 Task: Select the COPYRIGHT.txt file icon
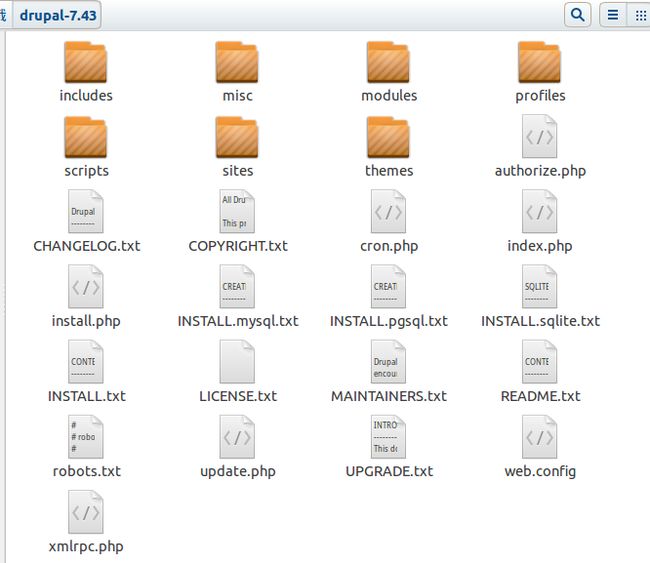(x=237, y=211)
